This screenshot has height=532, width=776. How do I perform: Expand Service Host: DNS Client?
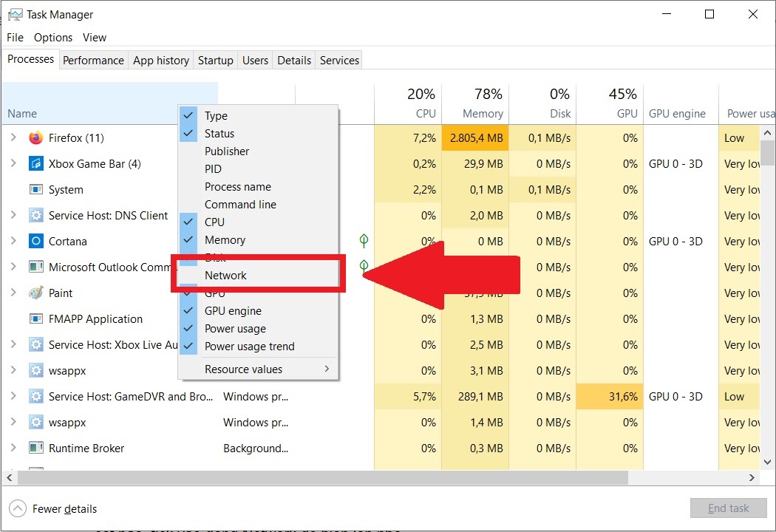pos(13,215)
